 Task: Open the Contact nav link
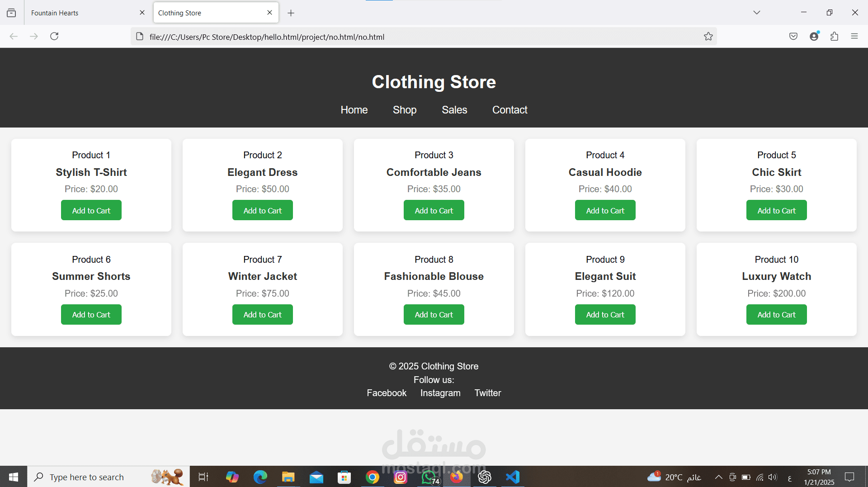(509, 110)
